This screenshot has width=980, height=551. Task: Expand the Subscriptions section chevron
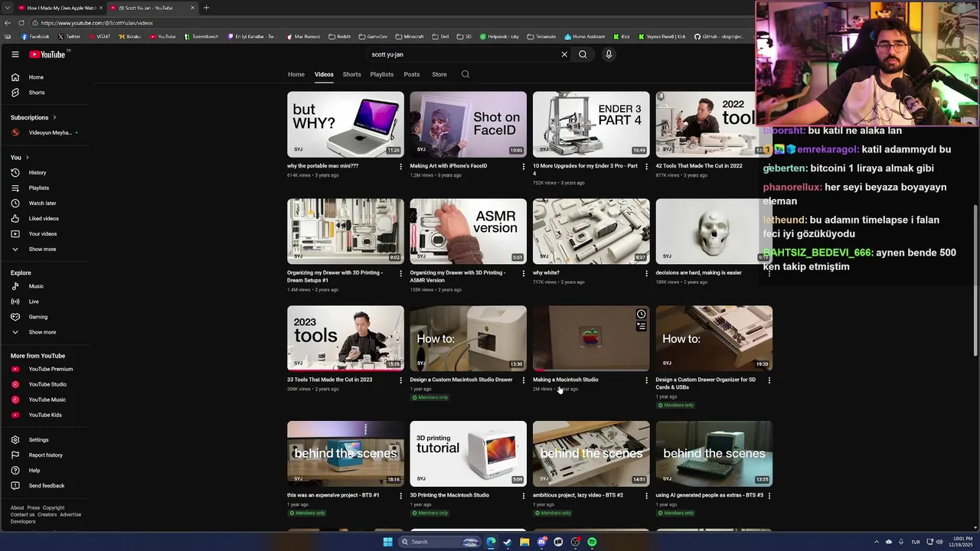pyautogui.click(x=54, y=118)
